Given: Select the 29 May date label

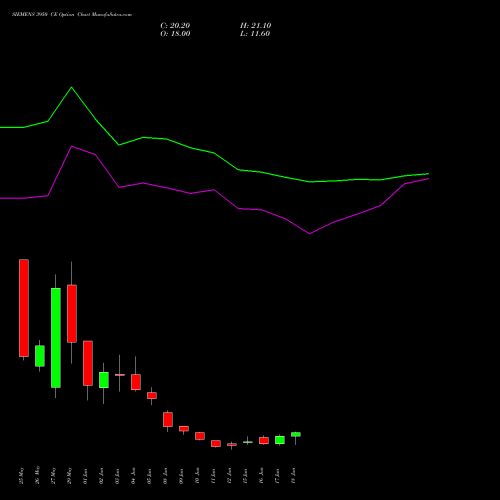Looking at the screenshot, I should click(x=70, y=475).
